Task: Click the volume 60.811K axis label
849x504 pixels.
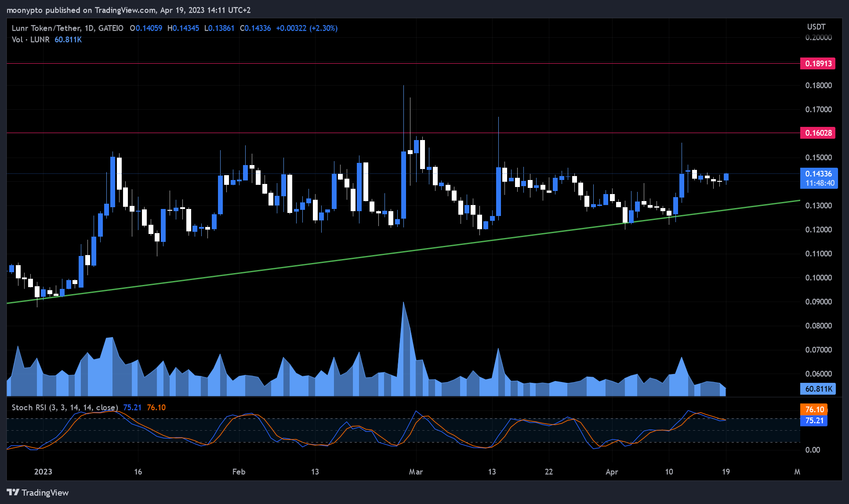Action: [x=818, y=389]
